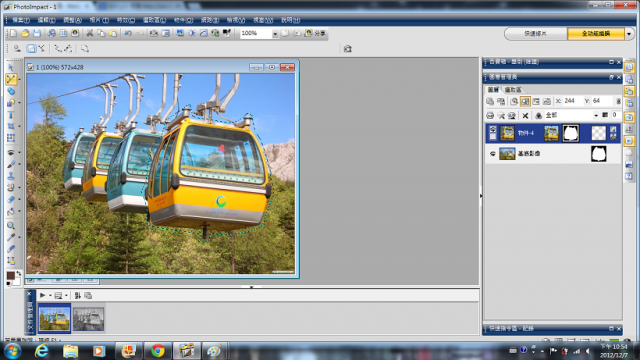Click the Undo arrow icon

click(x=128, y=33)
